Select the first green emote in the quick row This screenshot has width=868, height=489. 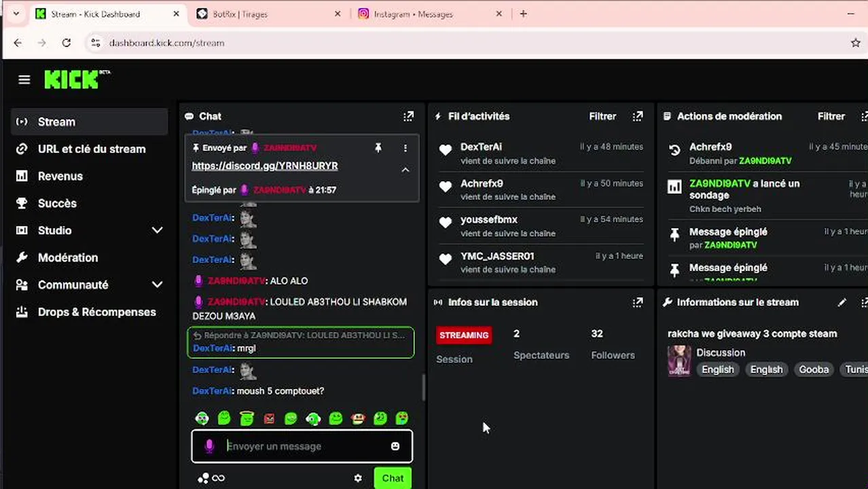coord(202,418)
